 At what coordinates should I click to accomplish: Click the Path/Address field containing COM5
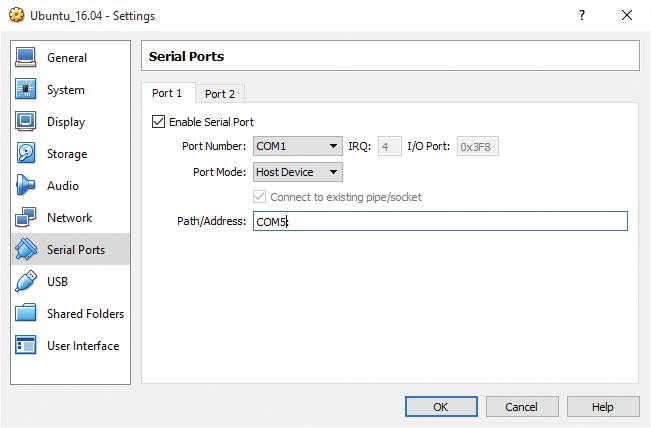click(x=440, y=221)
